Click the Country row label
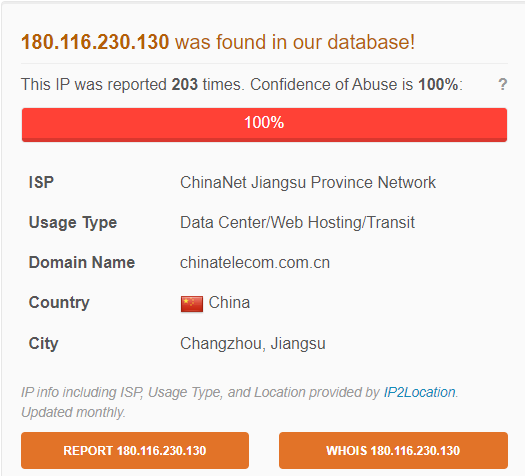 click(59, 303)
